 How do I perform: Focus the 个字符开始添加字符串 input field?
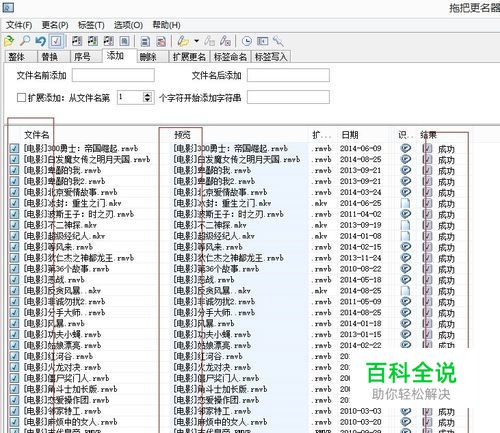[288, 97]
